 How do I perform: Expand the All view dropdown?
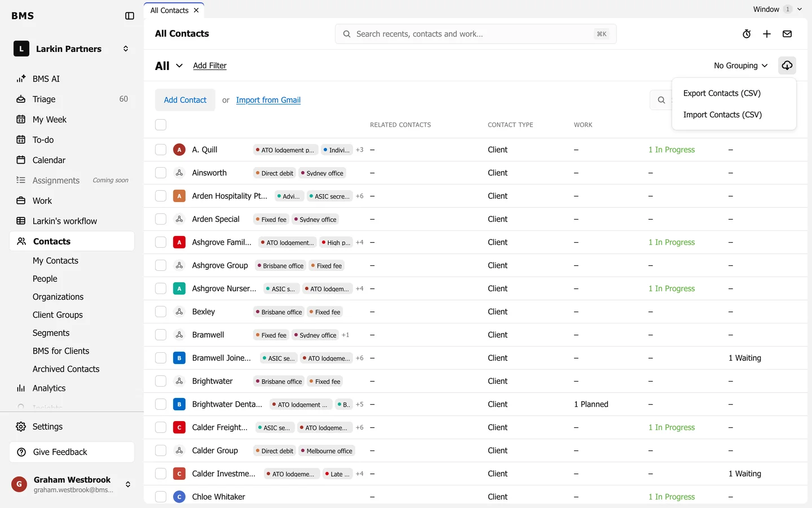169,66
